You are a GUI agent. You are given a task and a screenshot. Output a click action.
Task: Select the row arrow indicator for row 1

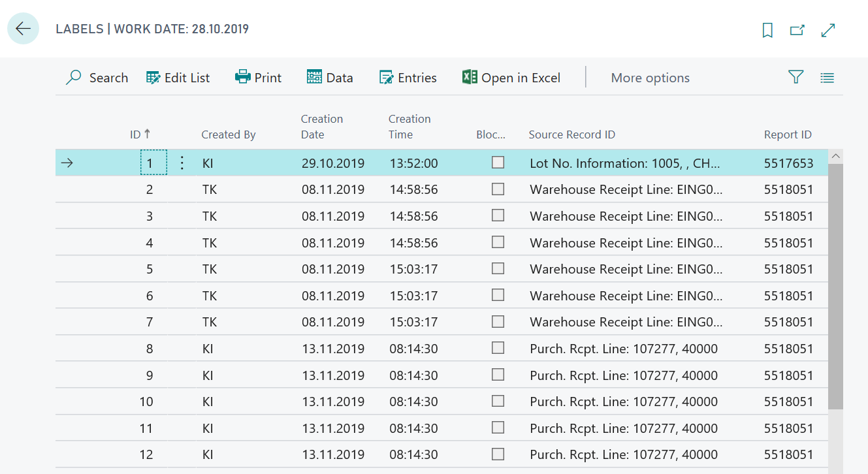pyautogui.click(x=67, y=163)
